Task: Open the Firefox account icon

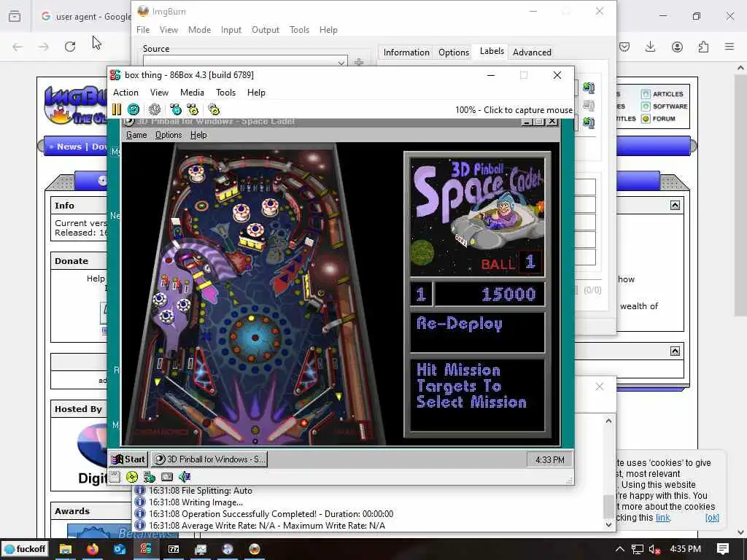Action: coord(677,46)
